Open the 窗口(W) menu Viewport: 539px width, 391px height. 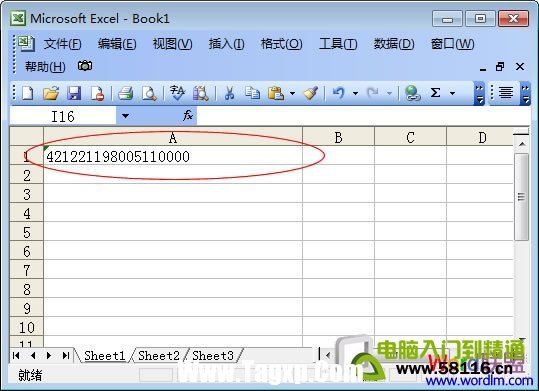click(x=453, y=44)
